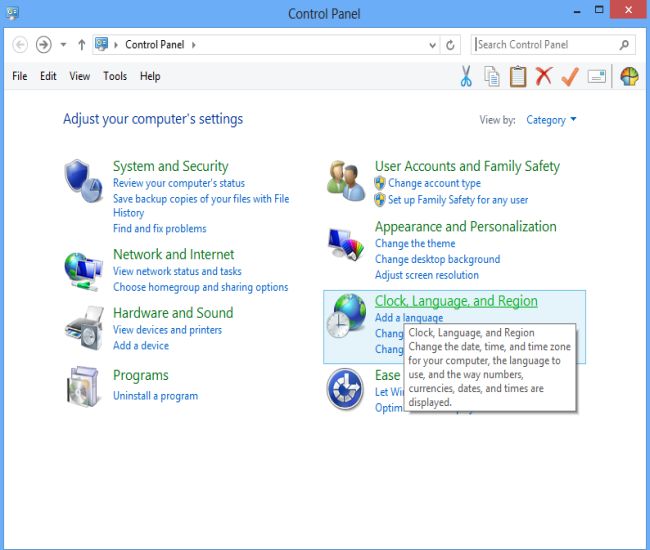Click Add a language link
This screenshot has width=650, height=550.
click(x=409, y=317)
